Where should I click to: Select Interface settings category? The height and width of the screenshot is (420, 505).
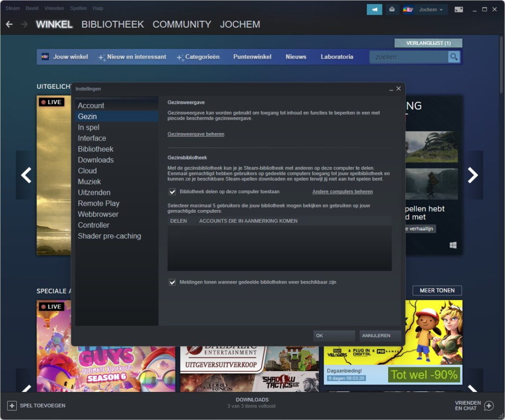[116, 139]
